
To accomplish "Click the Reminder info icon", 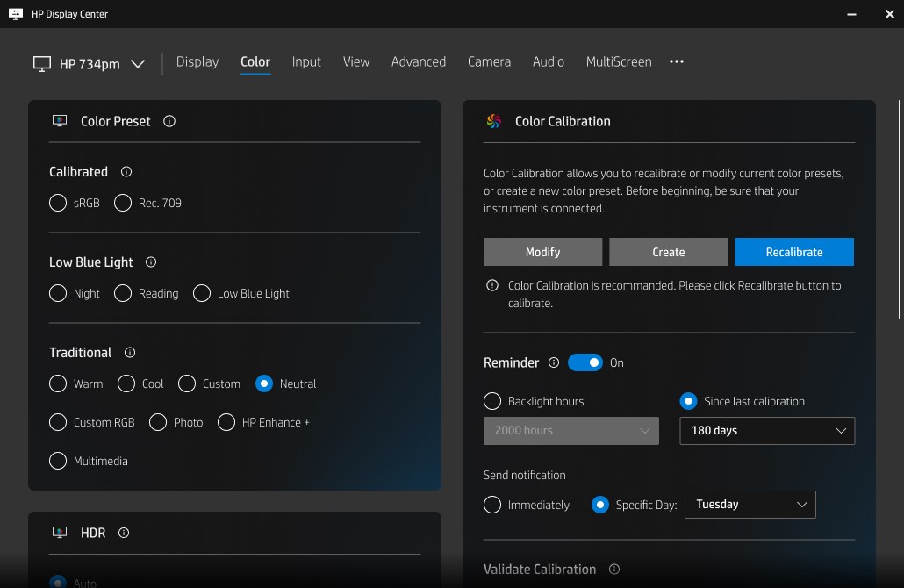I will point(554,362).
